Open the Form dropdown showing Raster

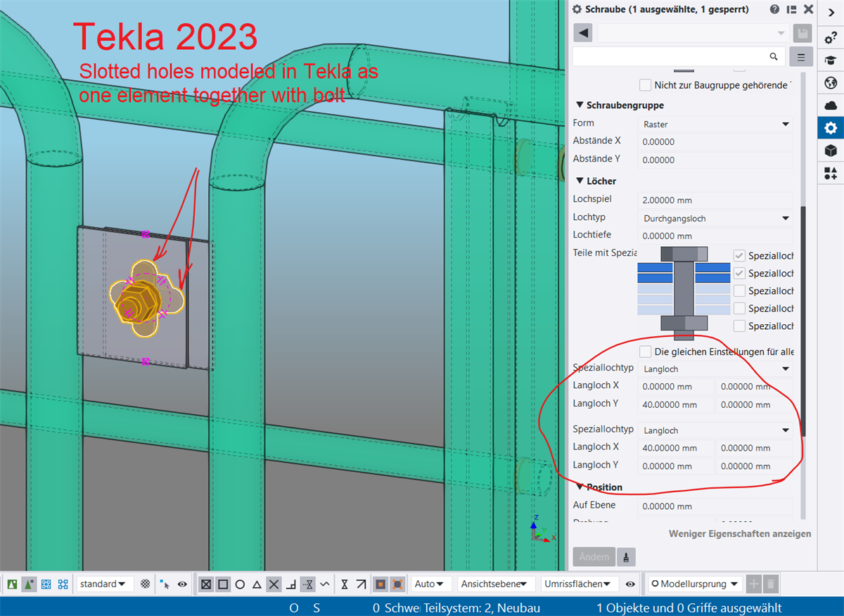tap(715, 124)
